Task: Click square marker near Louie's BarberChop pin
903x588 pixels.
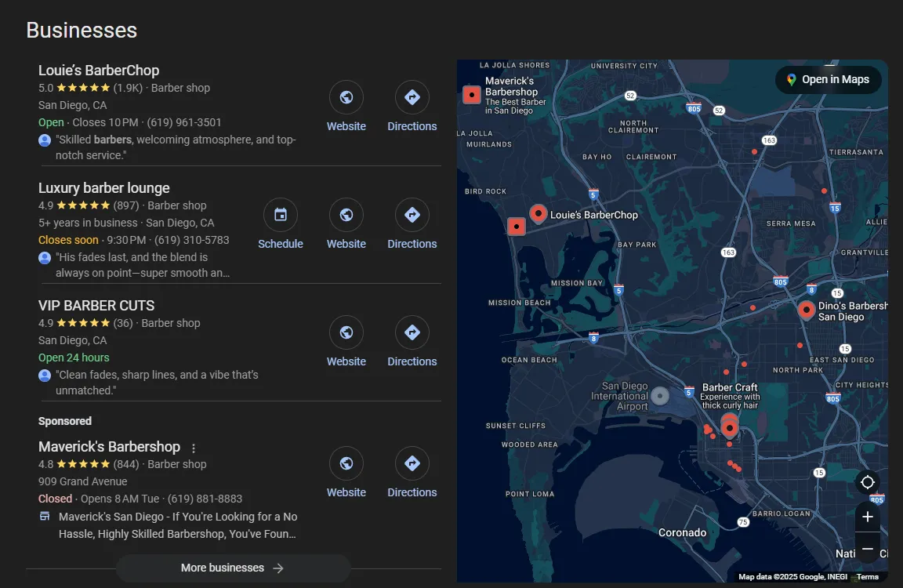Action: (516, 227)
